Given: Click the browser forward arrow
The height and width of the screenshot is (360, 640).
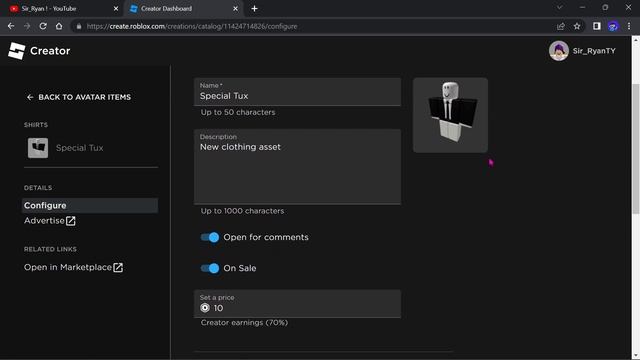Looking at the screenshot, I should [27, 26].
